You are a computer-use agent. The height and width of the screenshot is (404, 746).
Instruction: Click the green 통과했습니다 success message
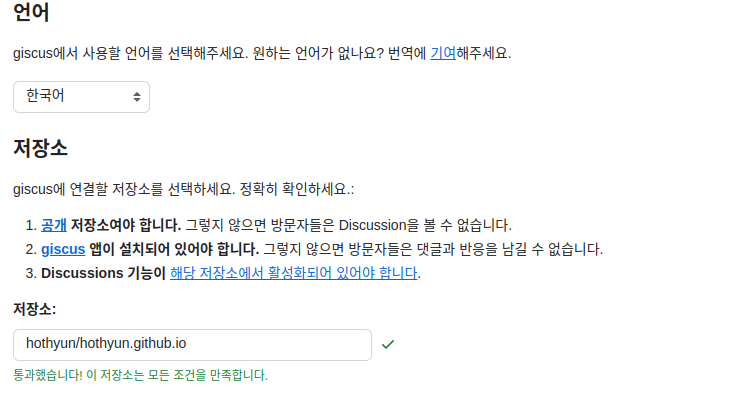pyautogui.click(x=140, y=375)
